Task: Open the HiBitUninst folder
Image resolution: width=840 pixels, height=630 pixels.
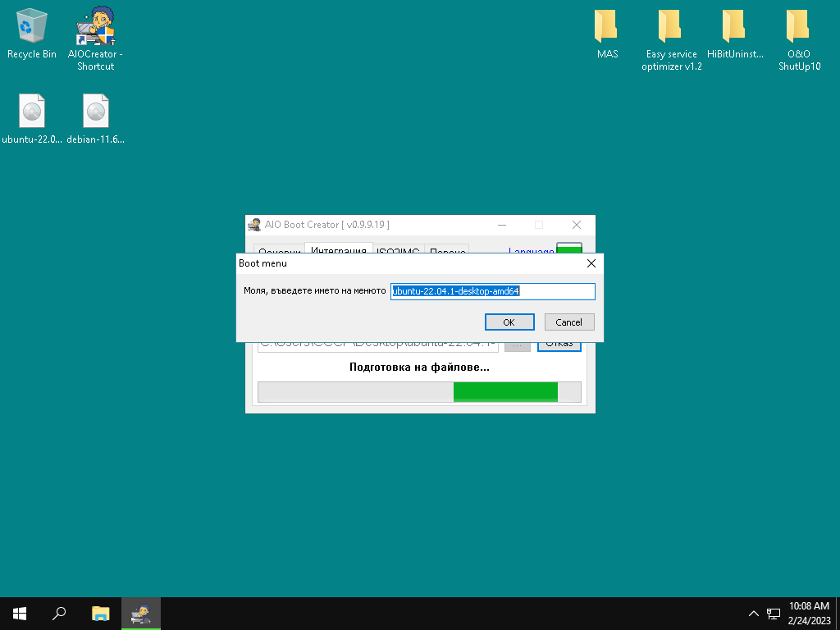Action: [x=735, y=34]
